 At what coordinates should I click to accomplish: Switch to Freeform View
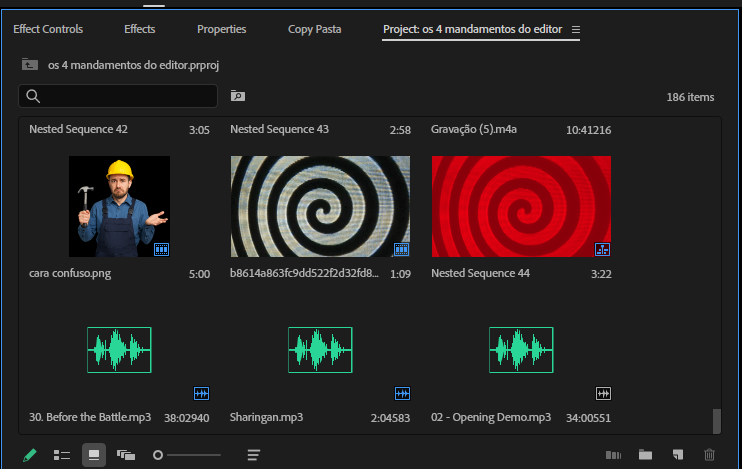click(x=126, y=455)
